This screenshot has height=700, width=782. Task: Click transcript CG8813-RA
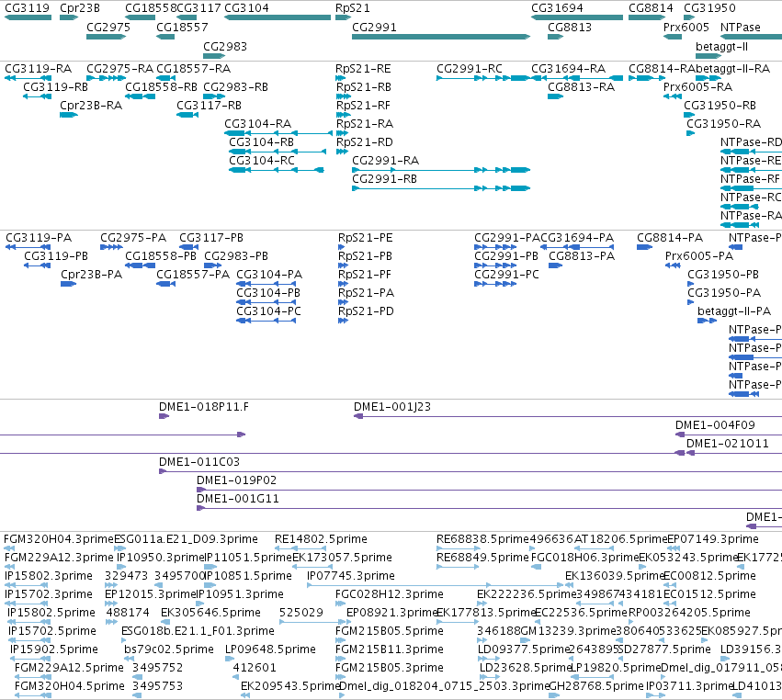(x=581, y=86)
